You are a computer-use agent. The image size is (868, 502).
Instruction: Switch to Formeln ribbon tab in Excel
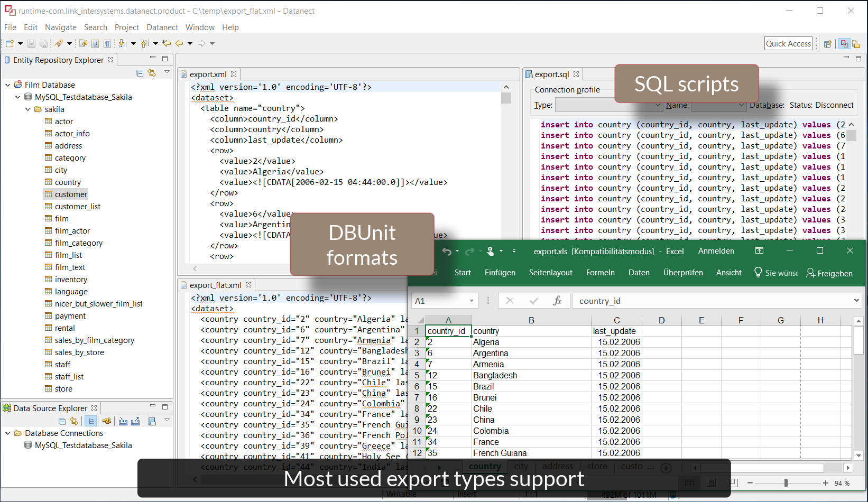(x=600, y=273)
